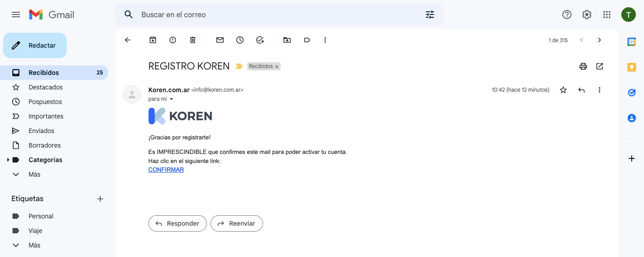Print the email conversation
Viewport: 644px width, 257px height.
pyautogui.click(x=583, y=66)
